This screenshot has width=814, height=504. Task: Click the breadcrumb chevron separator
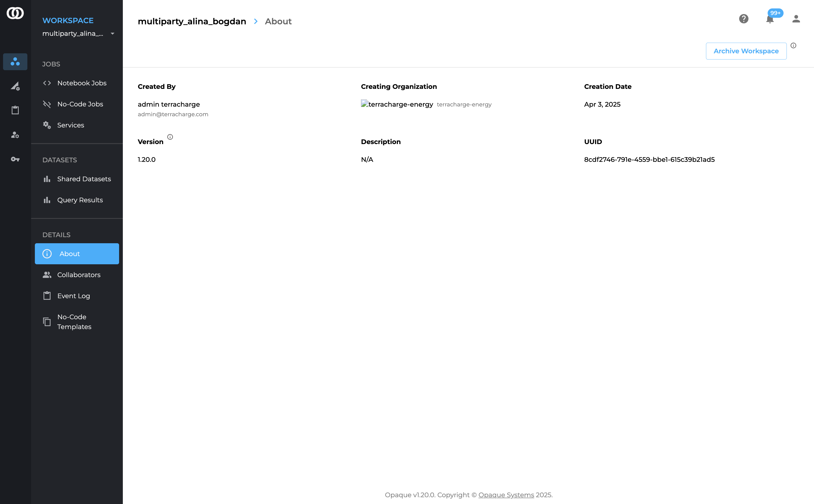(x=256, y=21)
